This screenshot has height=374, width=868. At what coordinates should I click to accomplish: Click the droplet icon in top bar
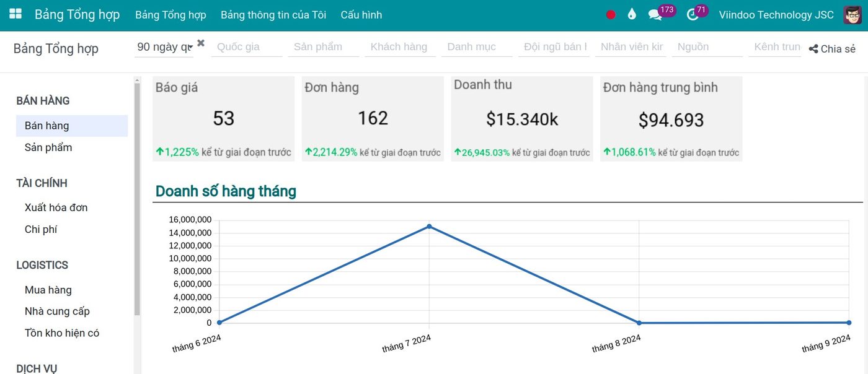pyautogui.click(x=632, y=15)
